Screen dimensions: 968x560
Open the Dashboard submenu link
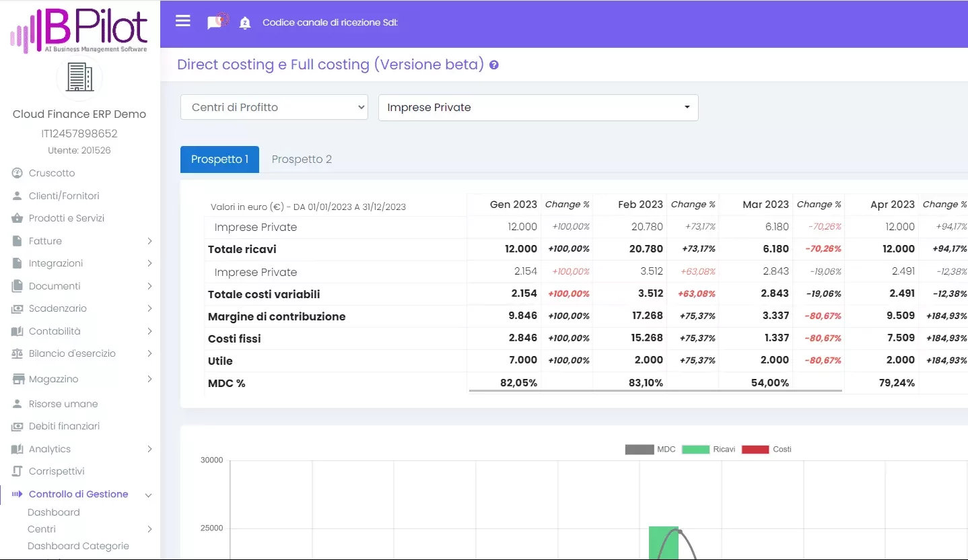click(x=54, y=512)
